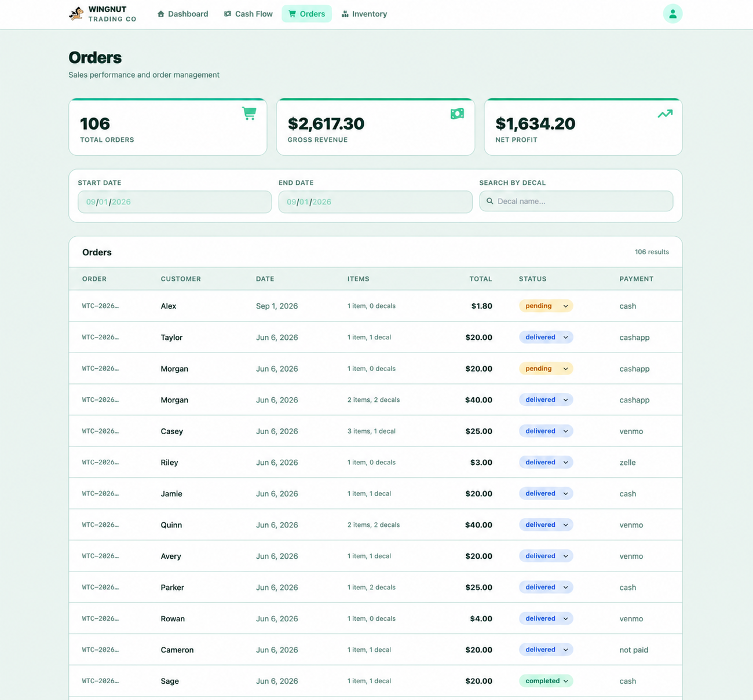Click "not paid" in Cameron's row
This screenshot has width=753, height=700.
(634, 650)
